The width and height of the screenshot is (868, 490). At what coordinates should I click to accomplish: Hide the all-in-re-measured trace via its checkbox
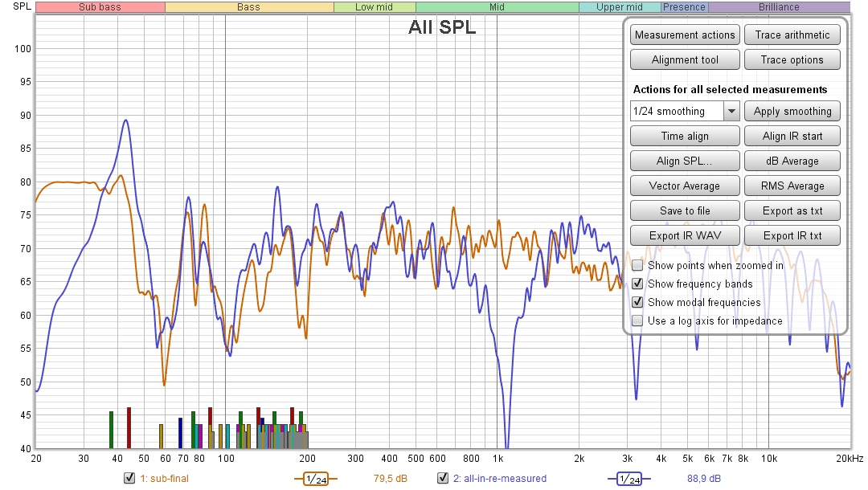click(x=442, y=479)
